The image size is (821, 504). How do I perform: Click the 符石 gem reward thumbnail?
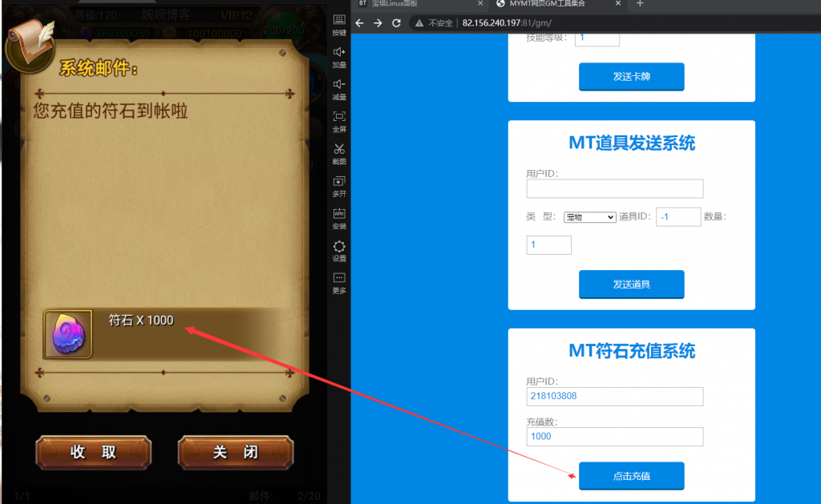pos(68,334)
